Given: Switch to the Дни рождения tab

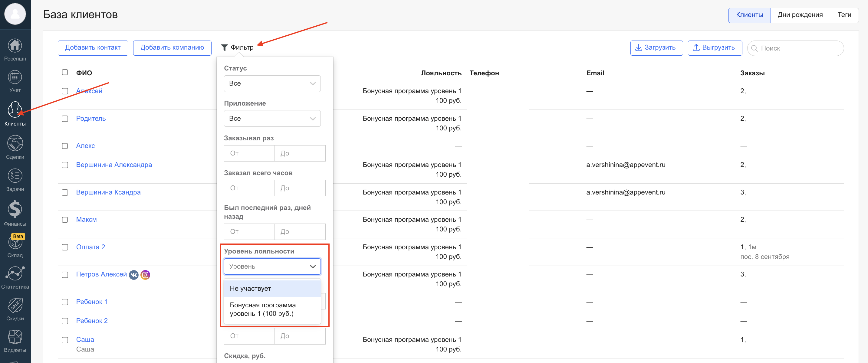Looking at the screenshot, I should point(800,15).
